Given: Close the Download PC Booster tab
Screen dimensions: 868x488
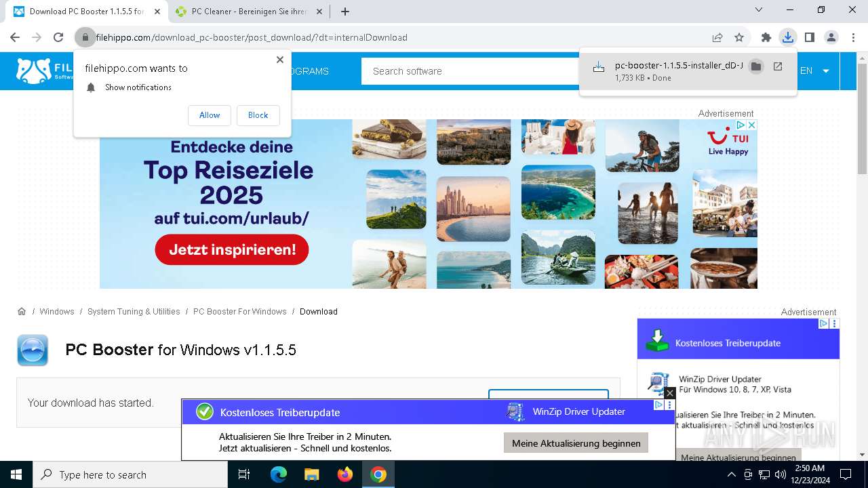Looking at the screenshot, I should tap(157, 12).
